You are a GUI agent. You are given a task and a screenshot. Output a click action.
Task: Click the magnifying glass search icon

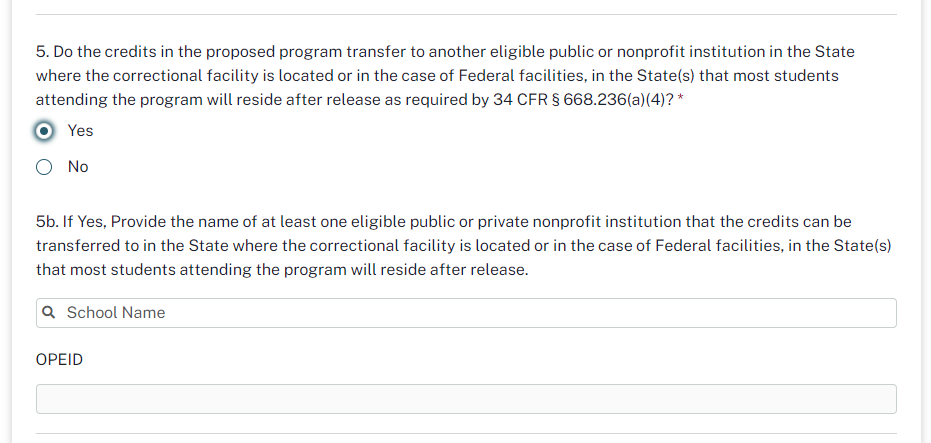pyautogui.click(x=49, y=313)
